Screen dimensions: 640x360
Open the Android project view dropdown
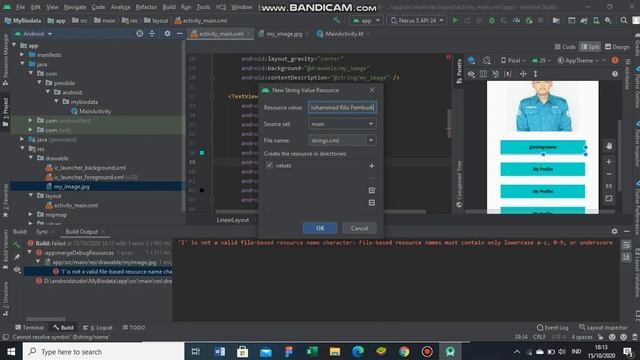33,34
